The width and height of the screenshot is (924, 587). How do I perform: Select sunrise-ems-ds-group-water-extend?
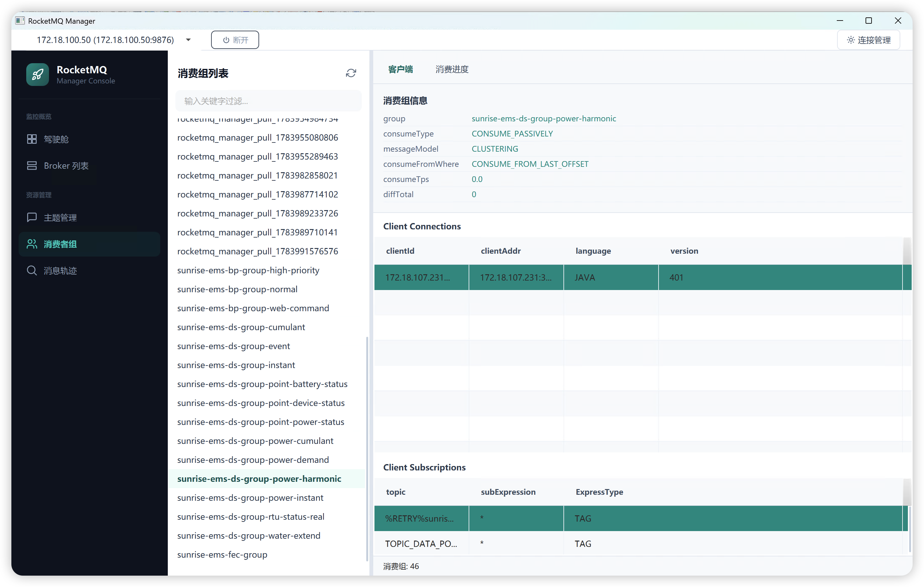coord(267,535)
